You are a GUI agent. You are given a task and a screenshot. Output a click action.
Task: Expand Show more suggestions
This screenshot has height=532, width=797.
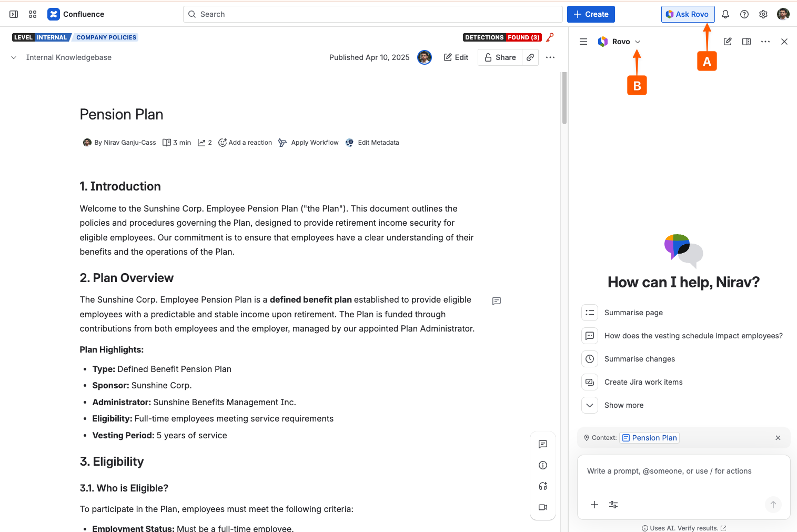[623, 405]
